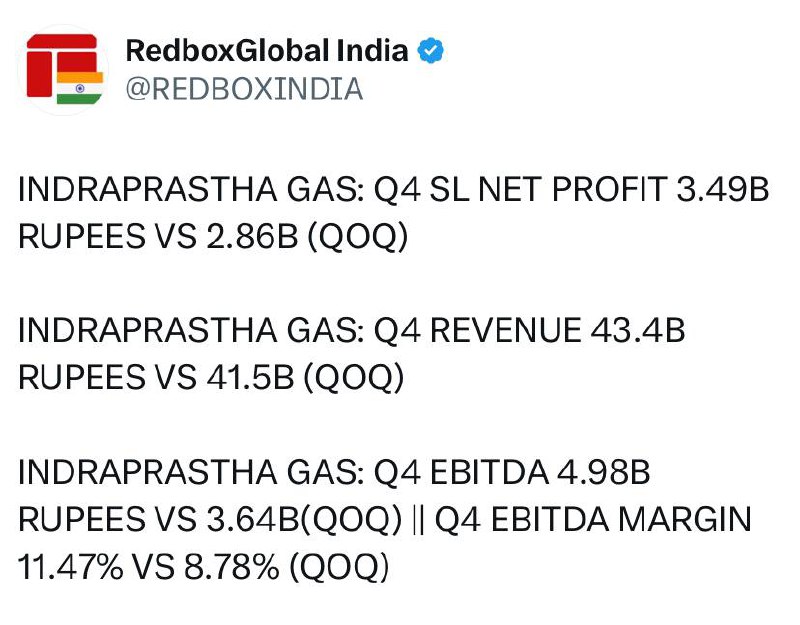Click the 8.78% (QOQ) margin figure
800x625 pixels.
pyautogui.click(x=286, y=566)
